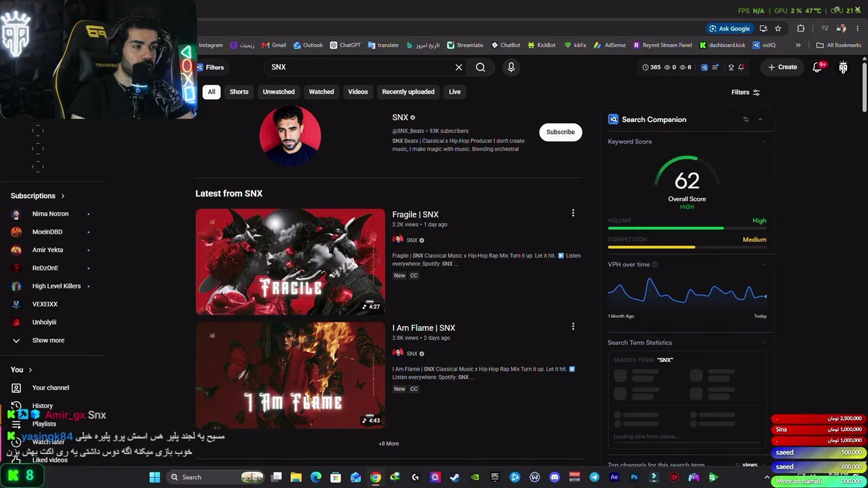Open the Fragile | SNX video title

coord(416,214)
